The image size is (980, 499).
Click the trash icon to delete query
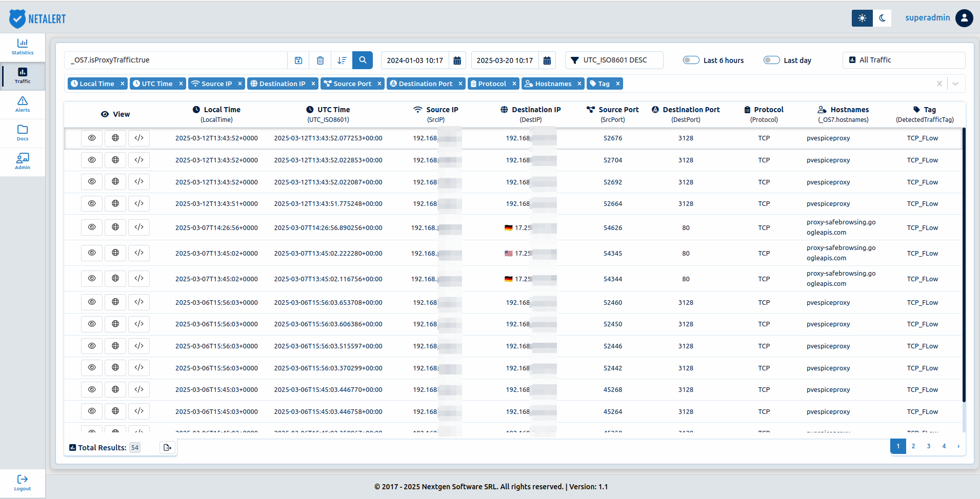[x=320, y=60]
